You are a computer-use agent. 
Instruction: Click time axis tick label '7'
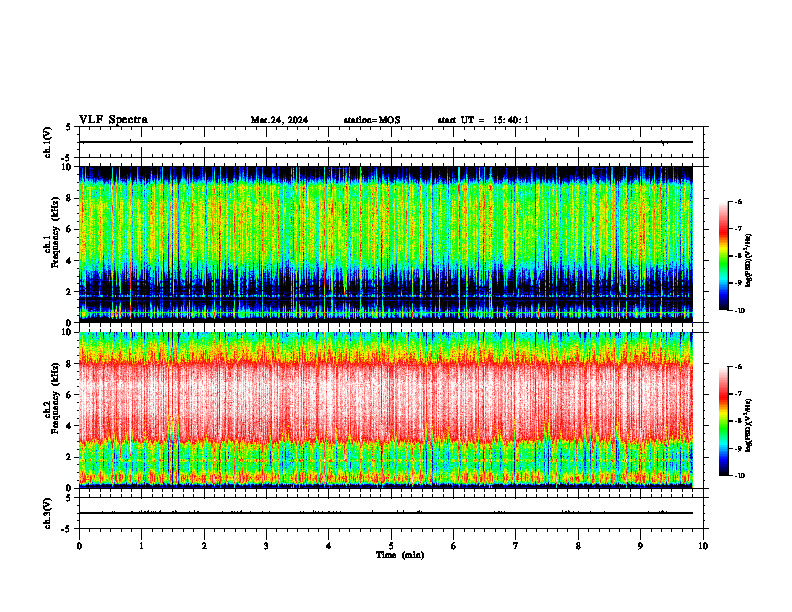(x=516, y=546)
